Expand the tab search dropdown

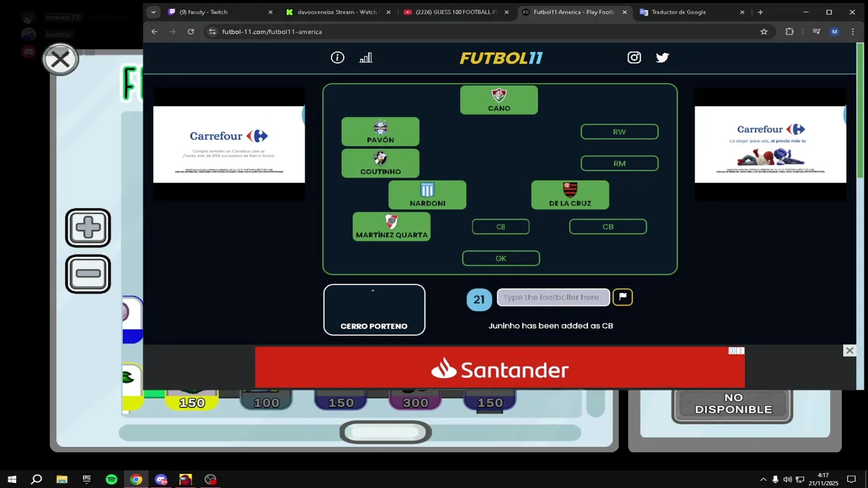click(x=153, y=12)
